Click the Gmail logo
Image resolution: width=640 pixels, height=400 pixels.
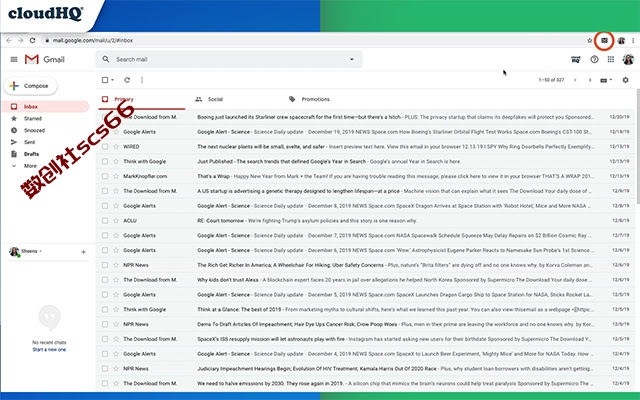click(x=44, y=60)
